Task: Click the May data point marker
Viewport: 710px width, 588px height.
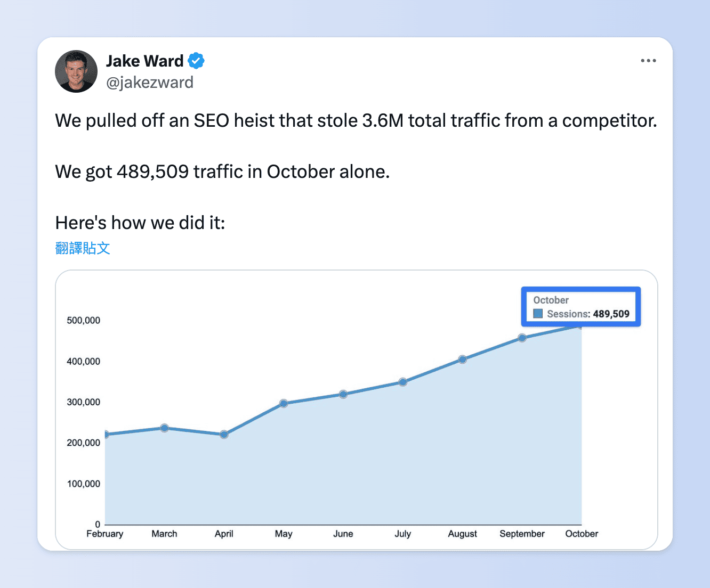Action: 284,403
